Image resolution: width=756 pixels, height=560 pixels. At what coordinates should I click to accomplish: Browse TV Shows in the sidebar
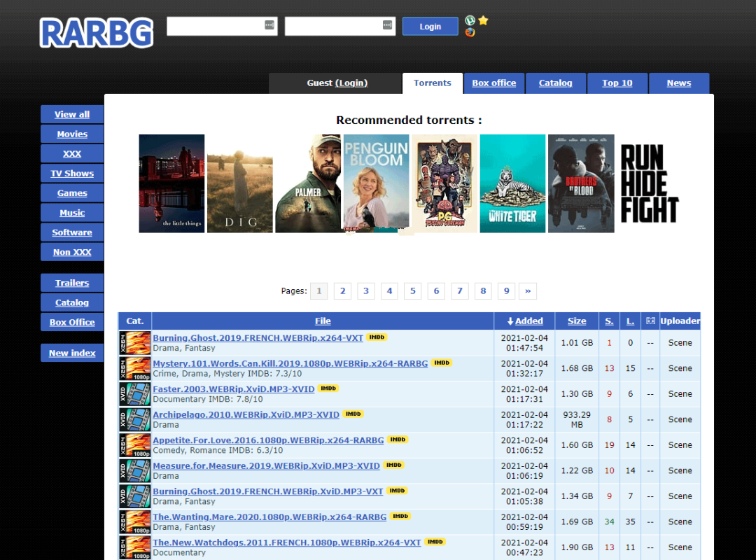[72, 173]
